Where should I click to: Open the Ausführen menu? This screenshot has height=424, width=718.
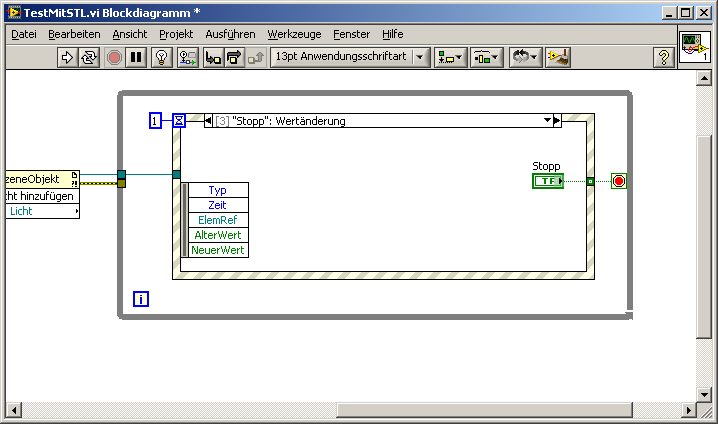pos(230,34)
